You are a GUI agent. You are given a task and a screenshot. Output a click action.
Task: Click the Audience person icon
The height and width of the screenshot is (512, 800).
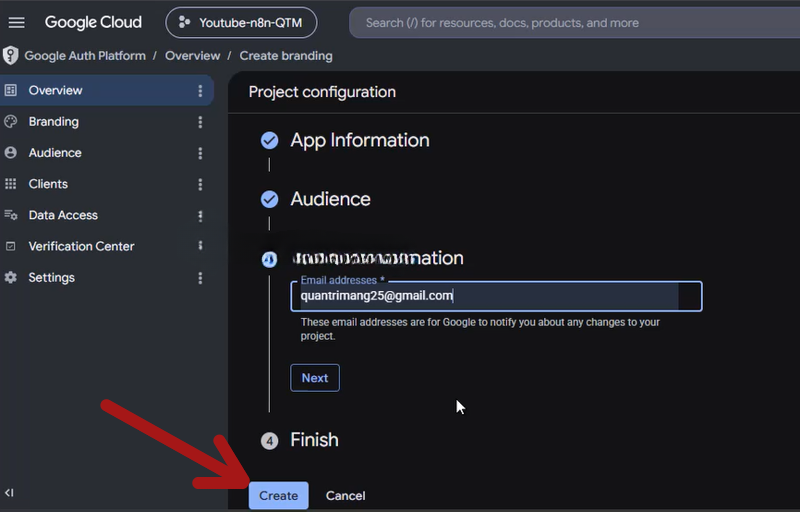(x=11, y=152)
